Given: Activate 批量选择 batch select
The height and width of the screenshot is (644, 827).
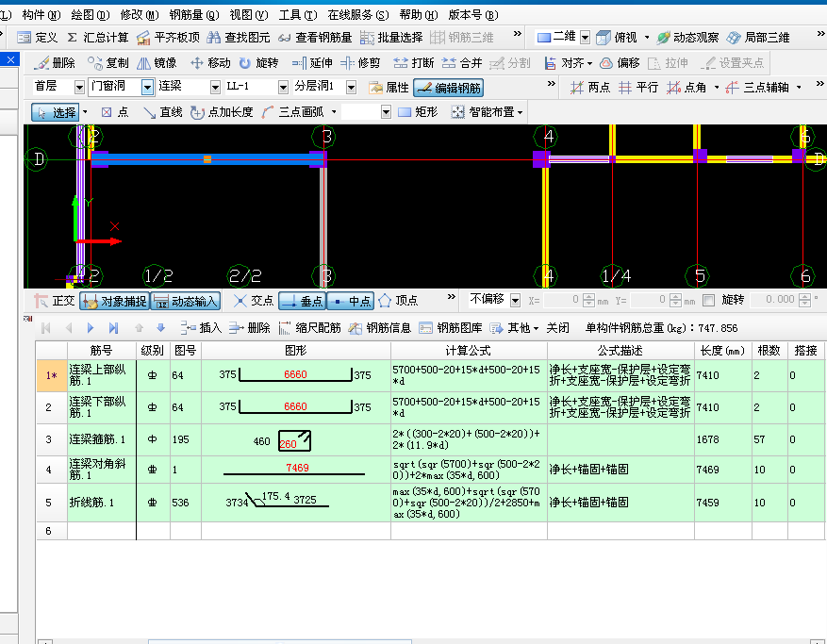Looking at the screenshot, I should coord(391,38).
